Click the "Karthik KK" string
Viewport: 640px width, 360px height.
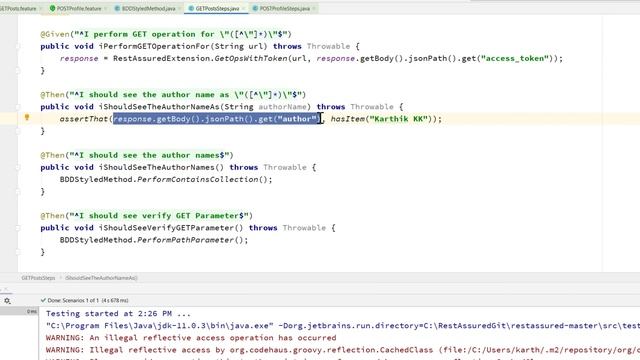398,119
